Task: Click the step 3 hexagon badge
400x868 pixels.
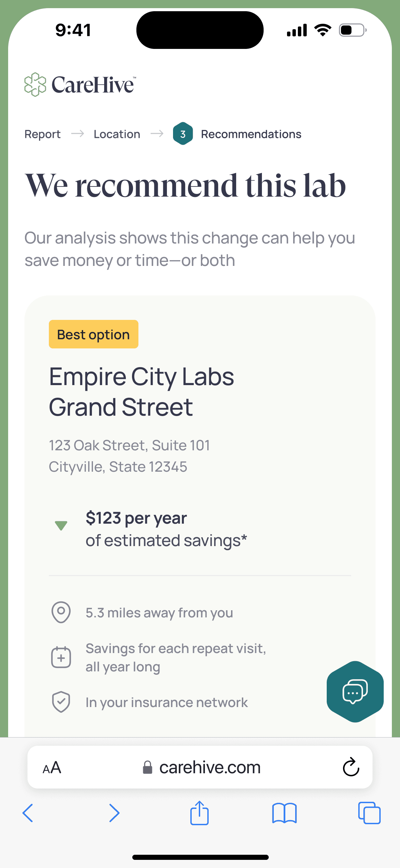Action: pos(183,134)
